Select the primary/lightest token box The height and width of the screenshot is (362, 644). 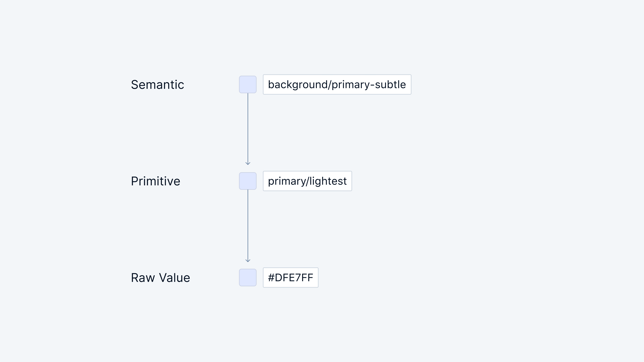pyautogui.click(x=307, y=181)
